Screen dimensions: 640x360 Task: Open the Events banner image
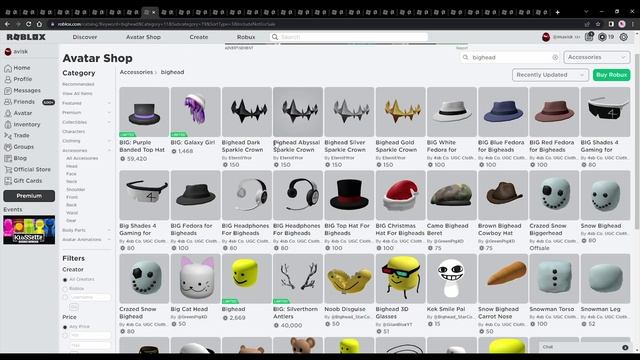pos(29,230)
